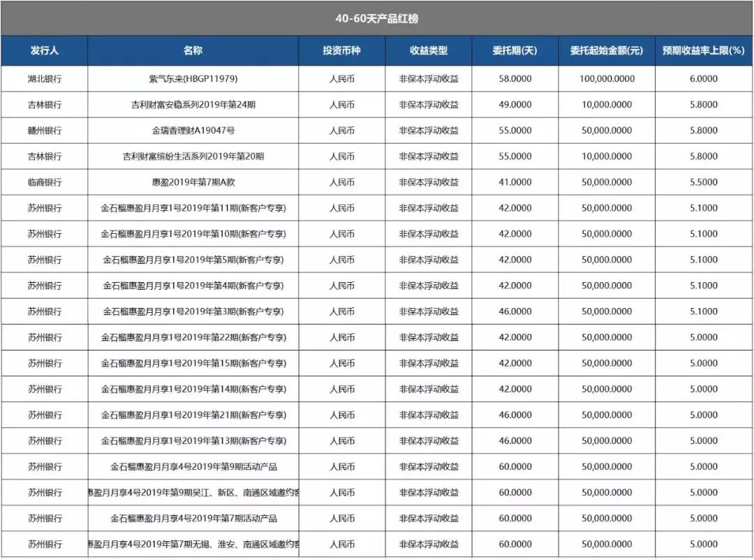Viewport: 754px width, 560px height.
Task: Select 金石榴惠盈月月享4号2019年第7期活动产品
Action: [x=193, y=519]
